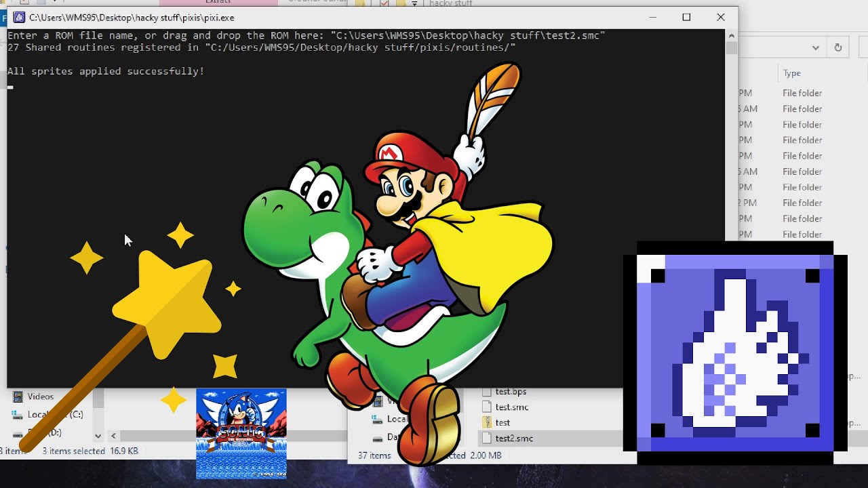
Task: Sort by the Type column header
Action: [x=792, y=73]
